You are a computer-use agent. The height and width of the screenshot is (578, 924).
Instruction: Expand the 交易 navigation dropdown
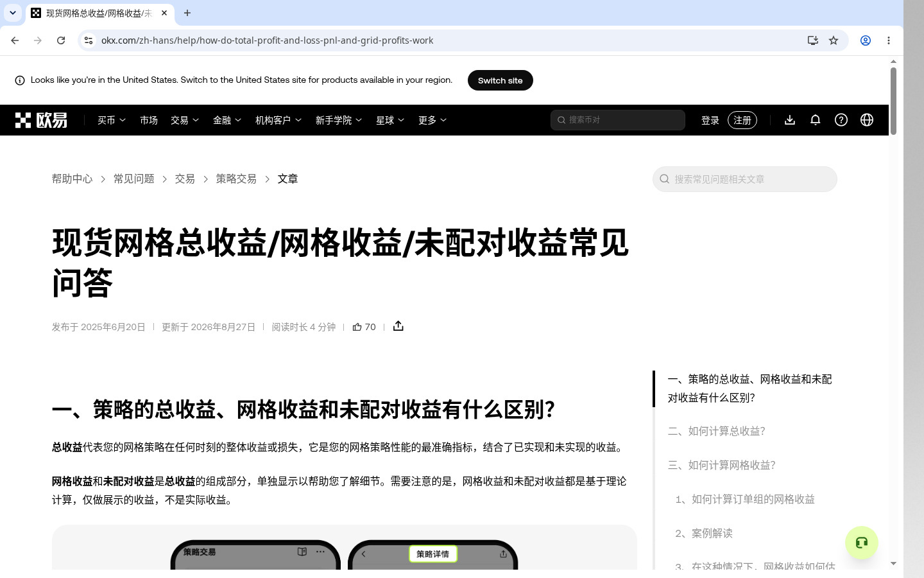[185, 120]
